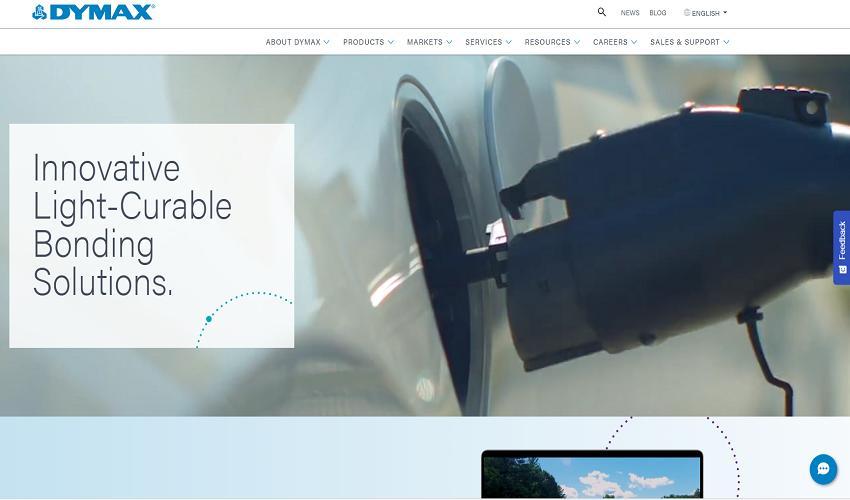850x500 pixels.
Task: Expand the chevron next to About Dymax
Action: pos(326,42)
